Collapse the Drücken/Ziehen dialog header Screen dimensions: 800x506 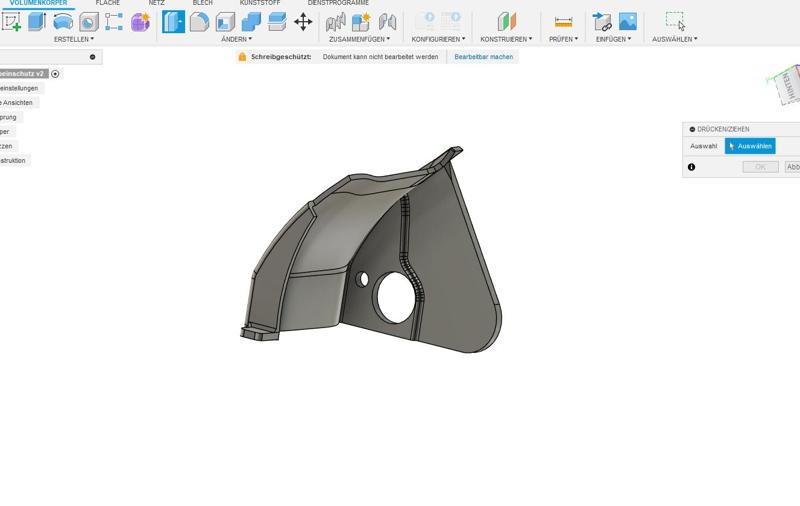(692, 130)
